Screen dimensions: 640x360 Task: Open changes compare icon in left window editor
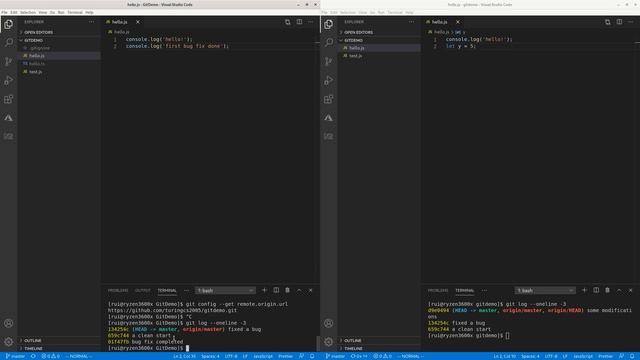288,22
